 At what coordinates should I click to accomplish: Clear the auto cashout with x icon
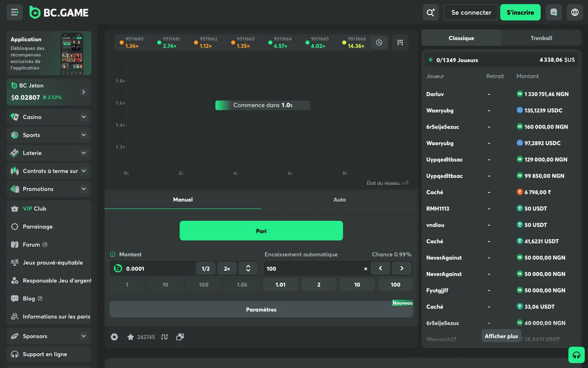tap(365, 269)
